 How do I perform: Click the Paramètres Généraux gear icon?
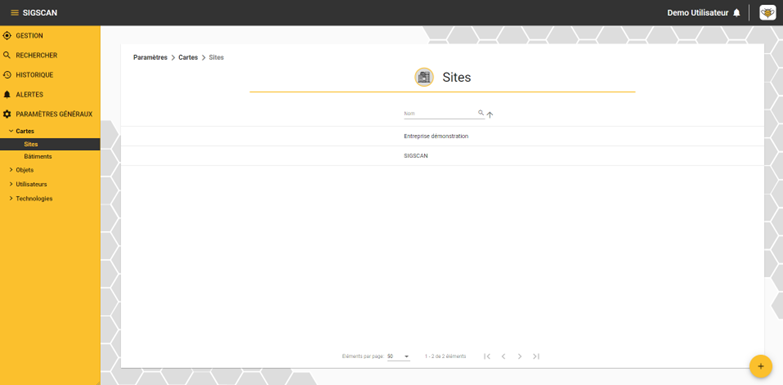[7, 114]
